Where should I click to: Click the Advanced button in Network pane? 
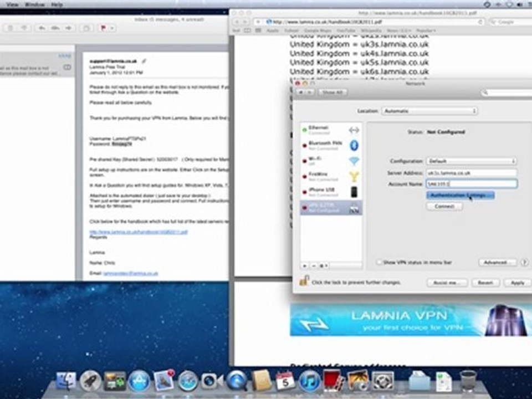(498, 262)
